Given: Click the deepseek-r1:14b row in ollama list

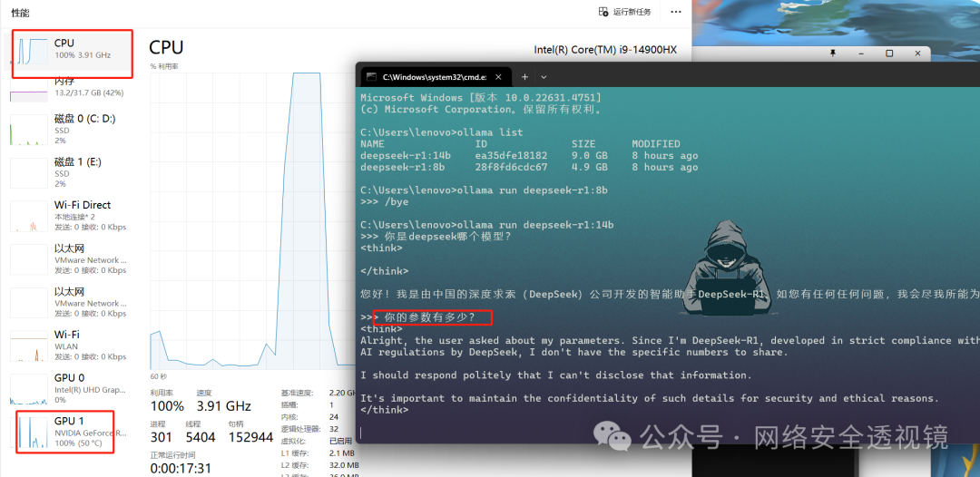Looking at the screenshot, I should click(x=529, y=155).
